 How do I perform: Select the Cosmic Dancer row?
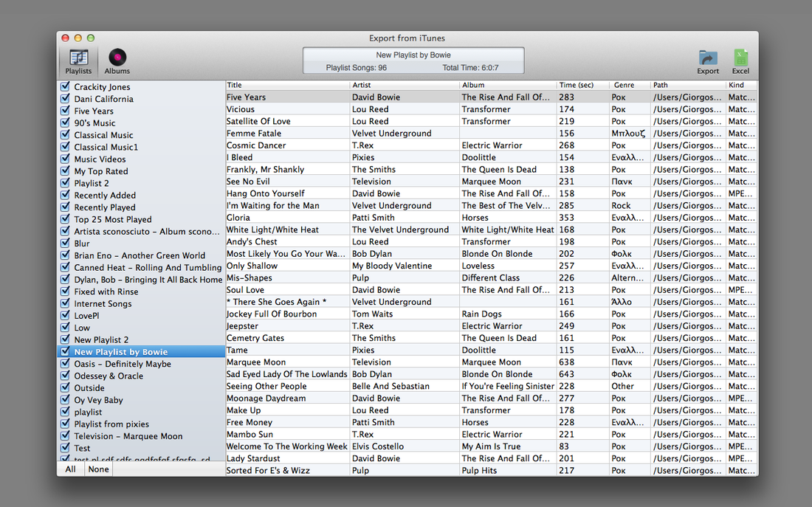(491, 145)
